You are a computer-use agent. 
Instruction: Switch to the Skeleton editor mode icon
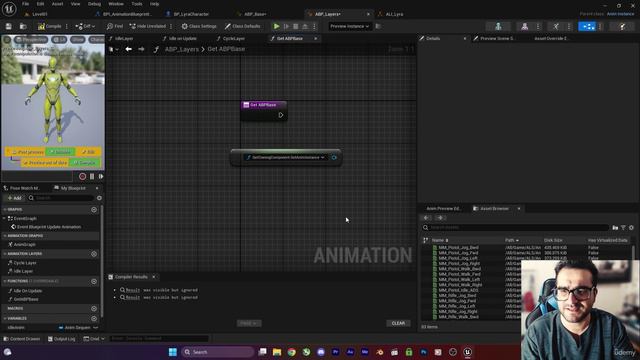point(498,26)
